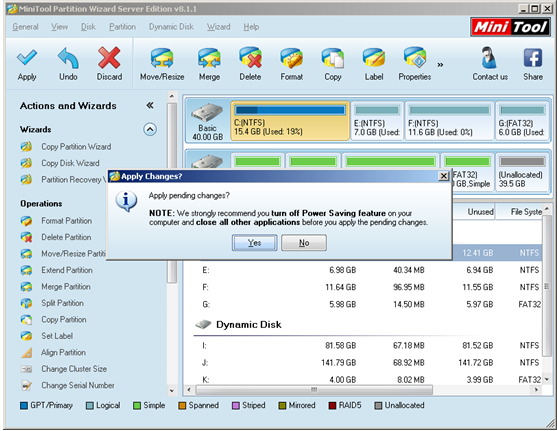This screenshot has height=431, width=557.
Task: Expand more toolbar items chevron
Action: coord(440,65)
